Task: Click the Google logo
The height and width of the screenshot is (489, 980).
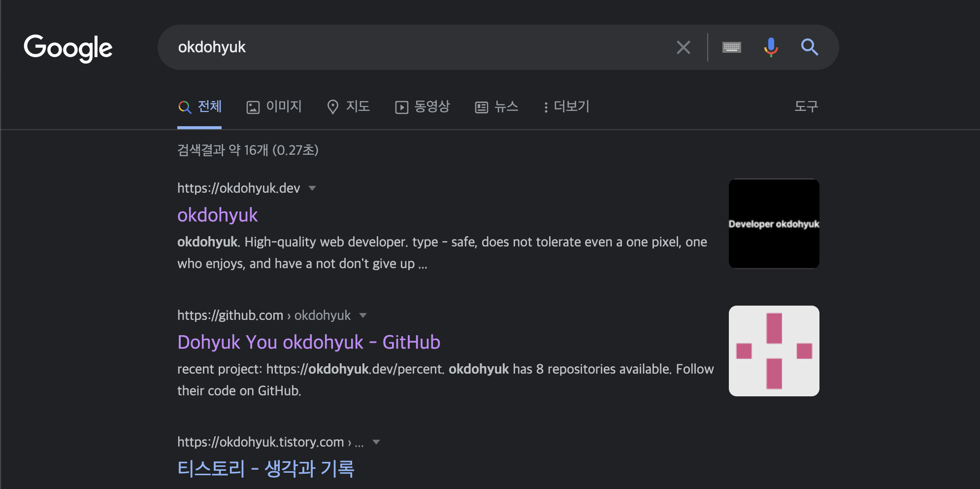Action: pyautogui.click(x=68, y=48)
